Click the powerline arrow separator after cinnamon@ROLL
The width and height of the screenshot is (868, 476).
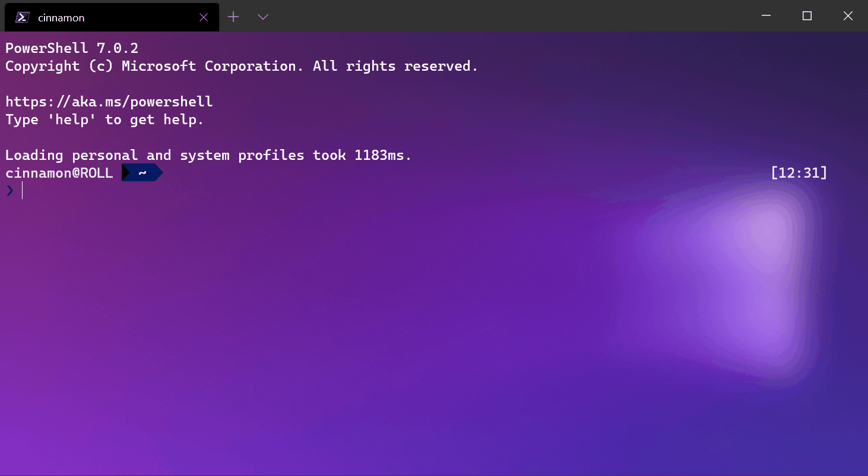click(125, 172)
